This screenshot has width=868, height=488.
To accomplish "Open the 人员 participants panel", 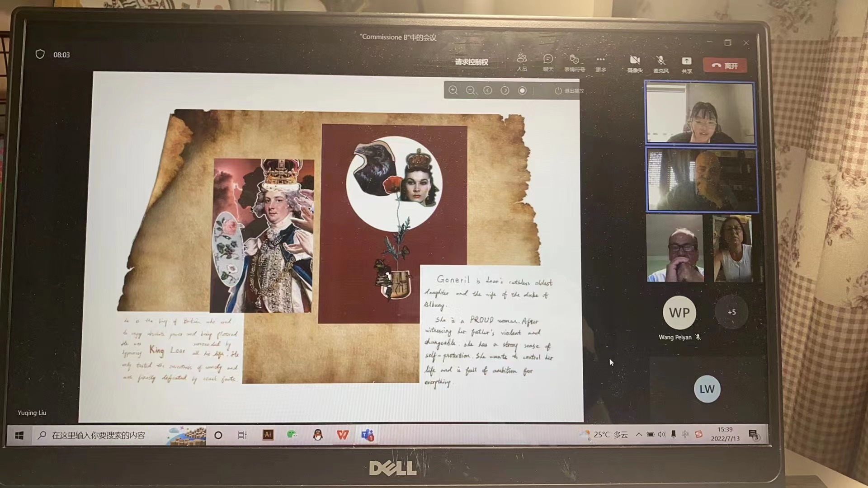I will pyautogui.click(x=522, y=62).
